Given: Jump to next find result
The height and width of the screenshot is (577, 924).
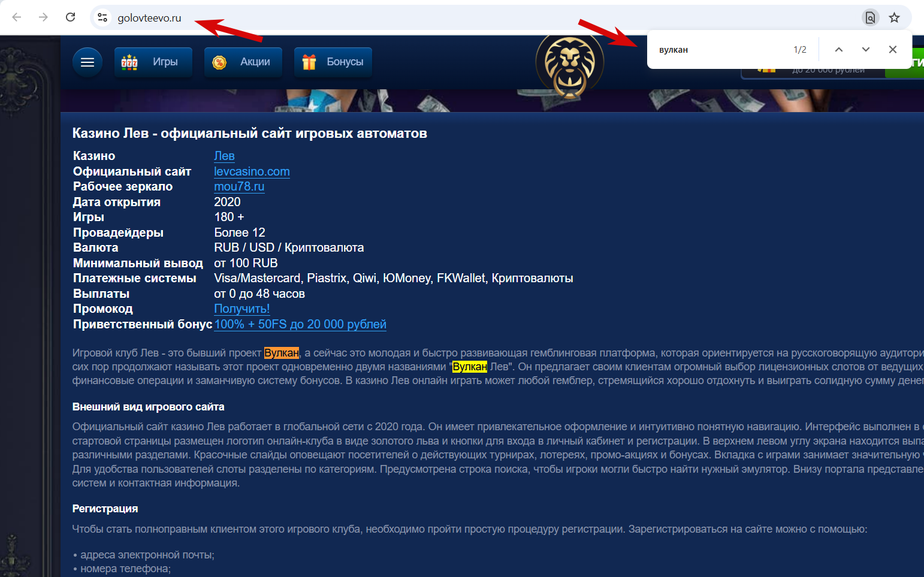Looking at the screenshot, I should pyautogui.click(x=866, y=50).
